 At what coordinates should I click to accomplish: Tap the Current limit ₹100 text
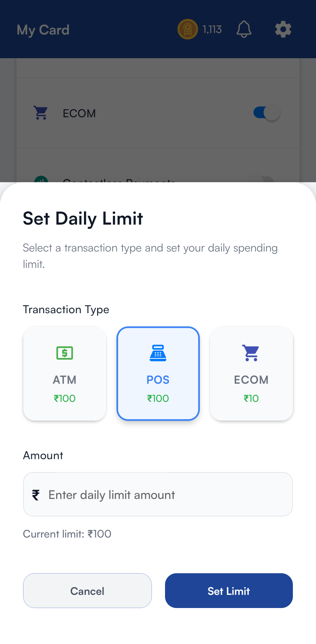coord(67,534)
